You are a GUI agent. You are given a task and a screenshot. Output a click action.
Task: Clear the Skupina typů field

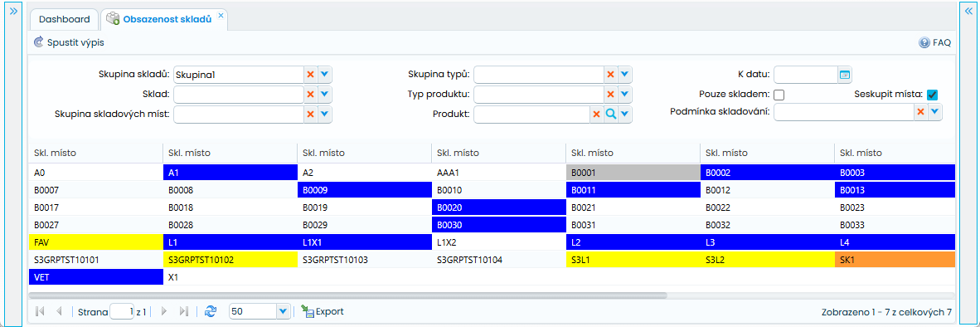pos(610,75)
